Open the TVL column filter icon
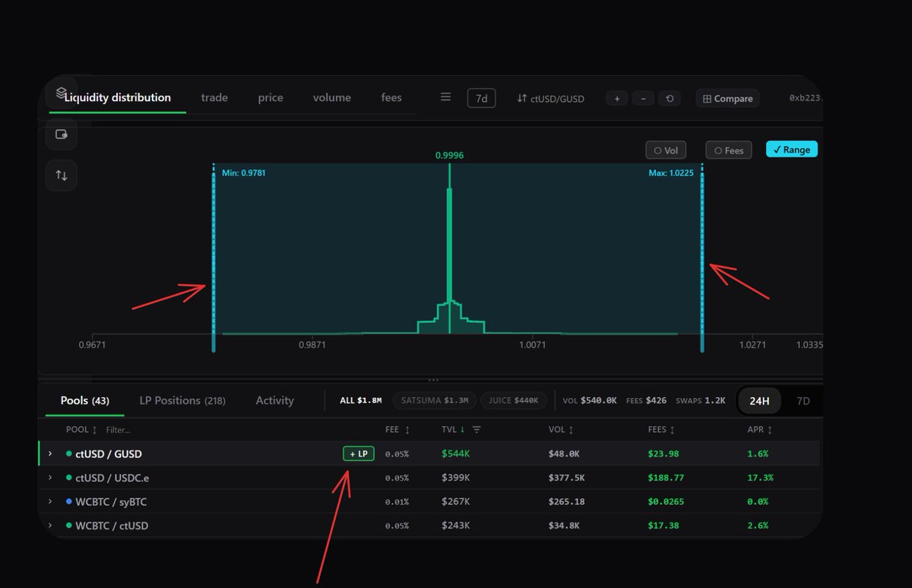The image size is (912, 588). 477,430
